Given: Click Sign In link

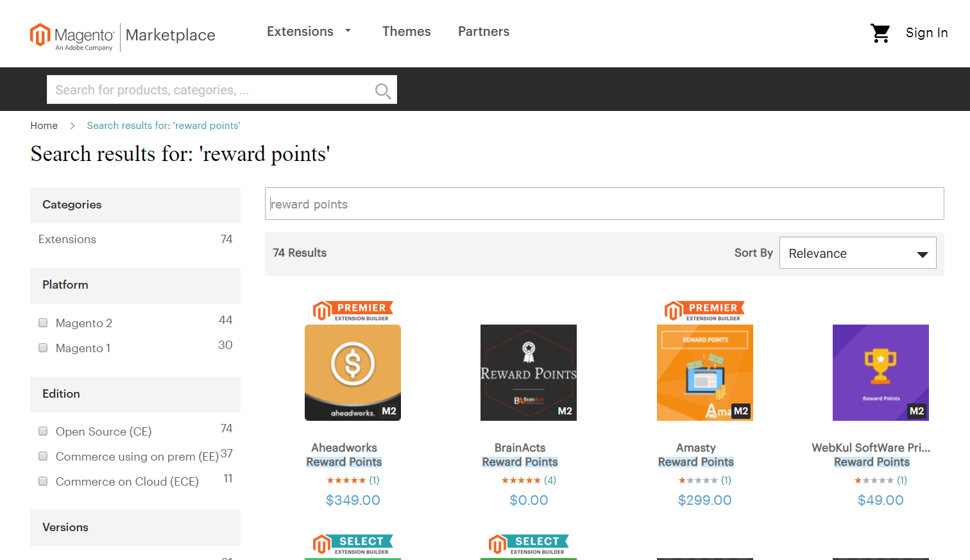Looking at the screenshot, I should click(x=926, y=33).
